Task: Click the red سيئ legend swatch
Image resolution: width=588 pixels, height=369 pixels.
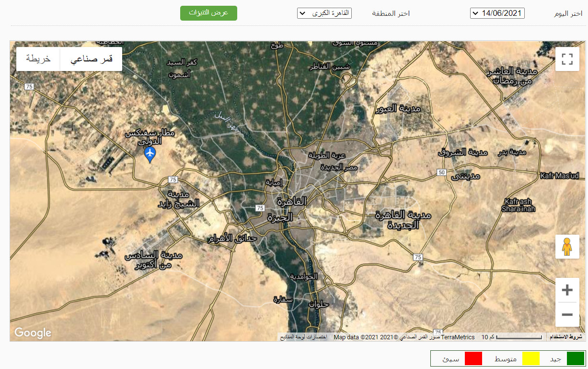Action: [x=473, y=358]
